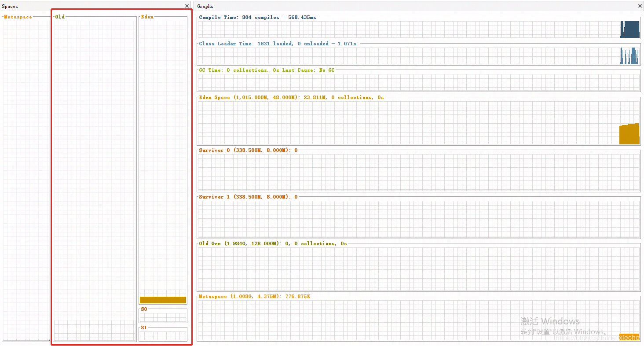Click the Old Gen graph title
The width and height of the screenshot is (644, 346).
[x=273, y=243]
